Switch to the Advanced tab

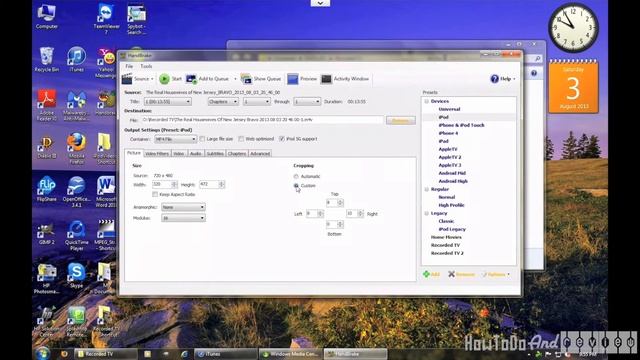(x=260, y=154)
